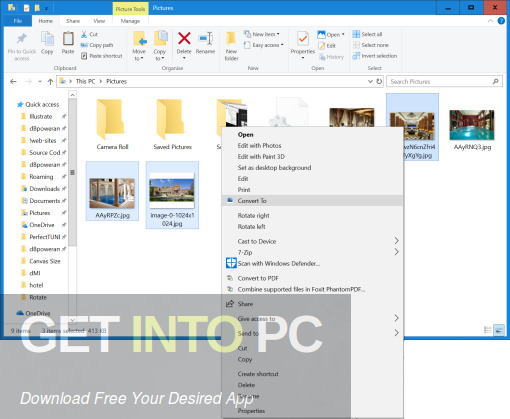Switch to large icons view in status bar
This screenshot has width=510, height=419.
[499, 330]
